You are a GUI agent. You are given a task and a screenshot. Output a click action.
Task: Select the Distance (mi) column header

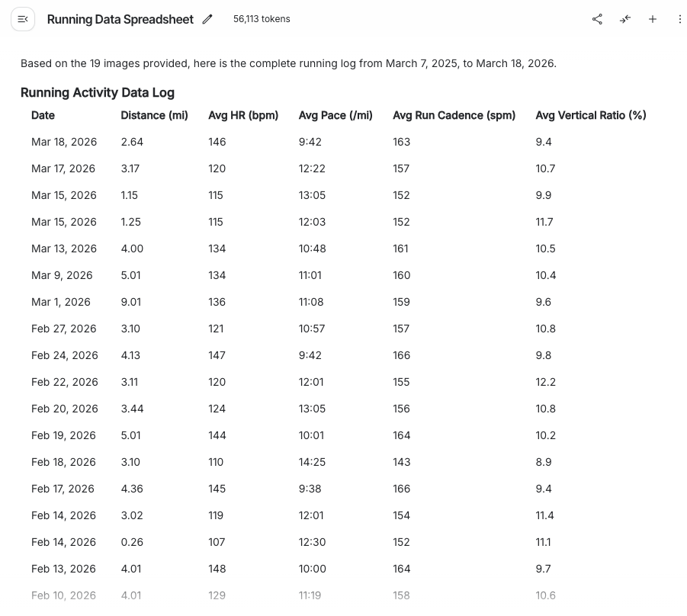(154, 115)
